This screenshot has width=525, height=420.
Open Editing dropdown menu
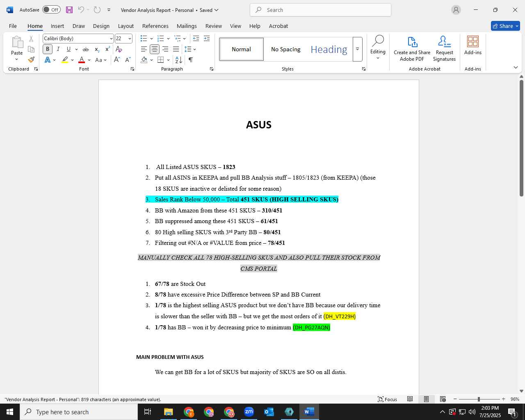(378, 48)
